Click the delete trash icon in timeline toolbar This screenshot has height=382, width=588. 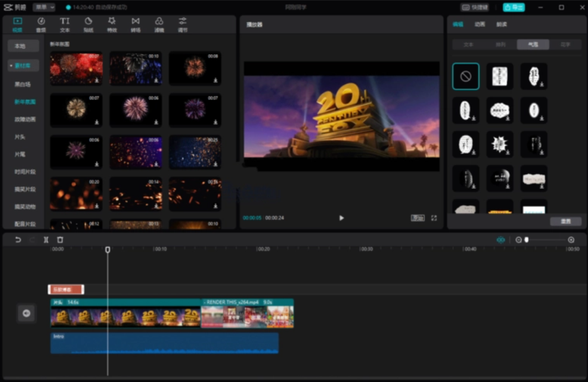tap(60, 240)
